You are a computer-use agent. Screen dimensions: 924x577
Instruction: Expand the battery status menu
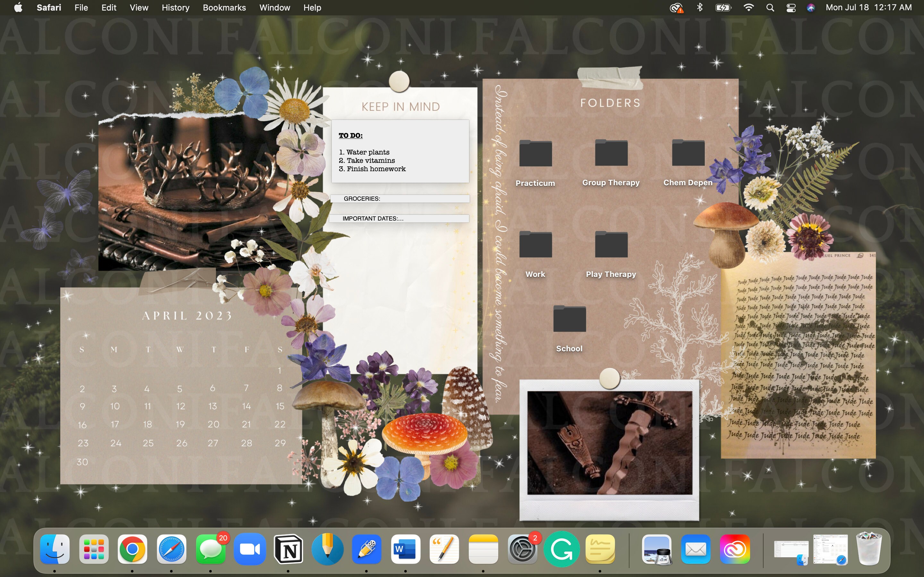(723, 7)
